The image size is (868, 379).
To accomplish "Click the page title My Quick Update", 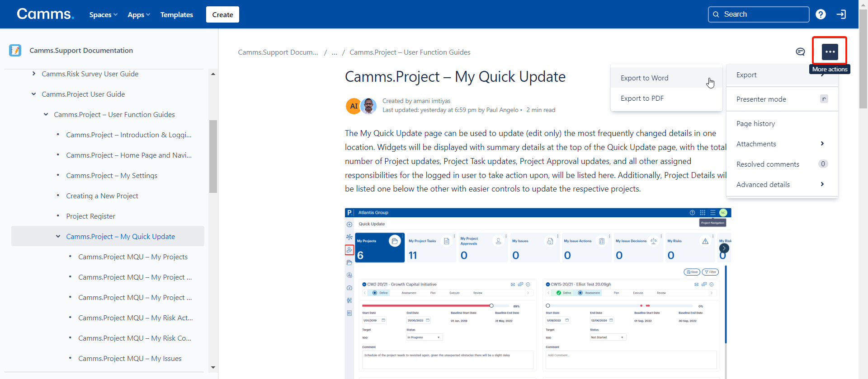I will (x=455, y=77).
